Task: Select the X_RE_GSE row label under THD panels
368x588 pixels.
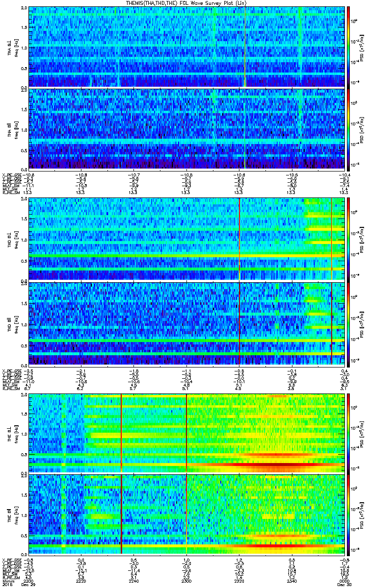Action: point(12,370)
